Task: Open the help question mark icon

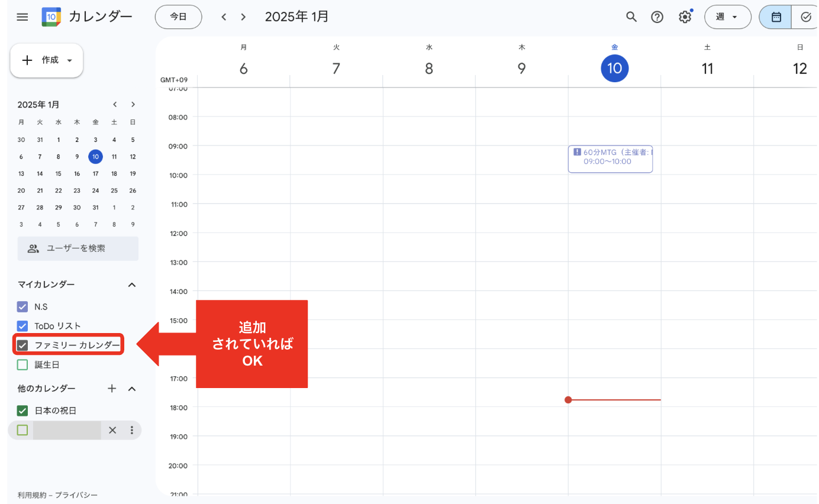Action: tap(657, 17)
